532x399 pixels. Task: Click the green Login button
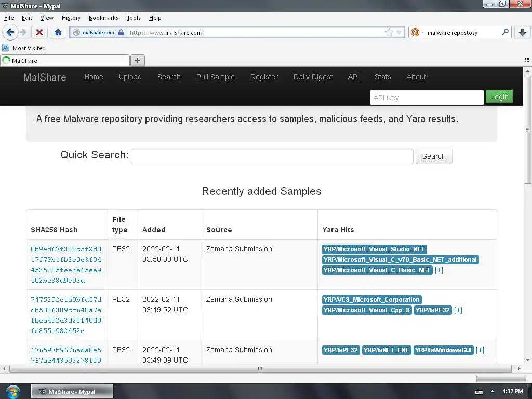pyautogui.click(x=499, y=97)
